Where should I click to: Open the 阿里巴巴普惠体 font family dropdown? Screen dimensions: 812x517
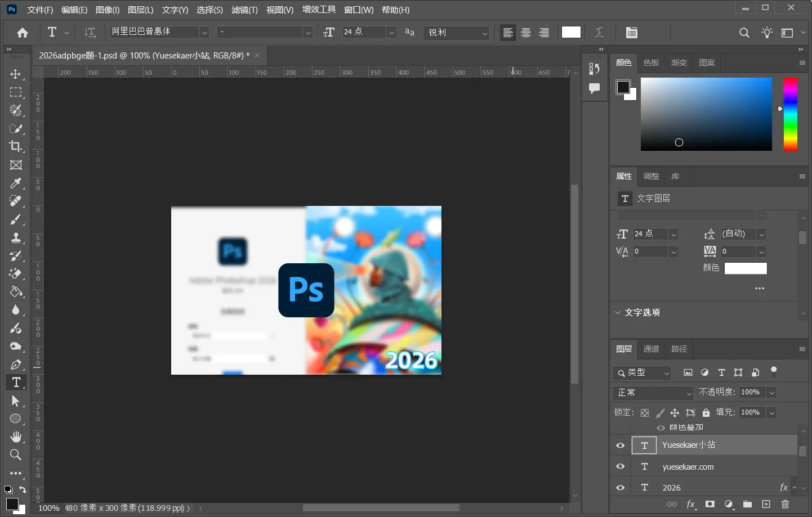[x=205, y=32]
